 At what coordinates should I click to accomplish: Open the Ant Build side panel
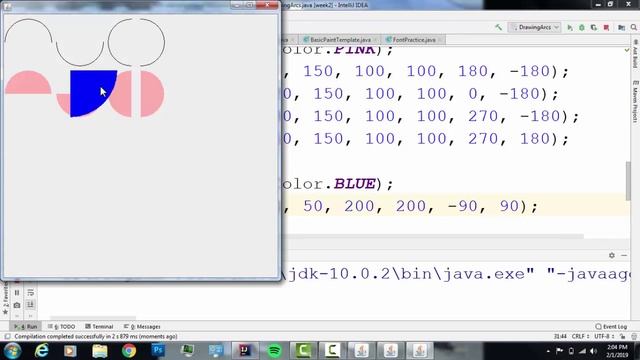pos(635,54)
